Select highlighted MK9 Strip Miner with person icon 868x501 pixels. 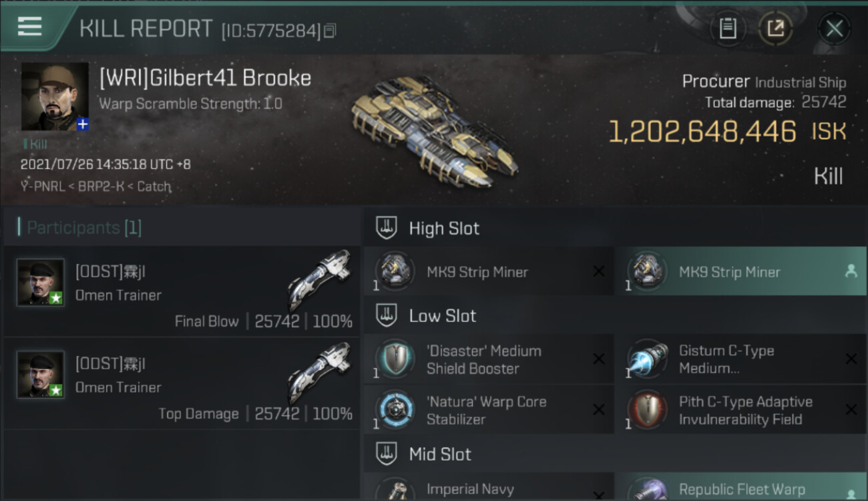[x=741, y=271]
